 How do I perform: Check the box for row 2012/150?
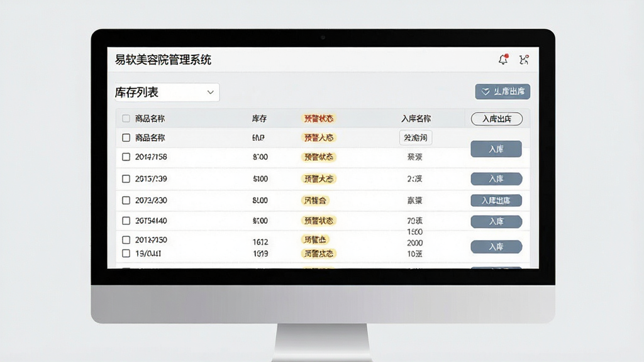(126, 239)
